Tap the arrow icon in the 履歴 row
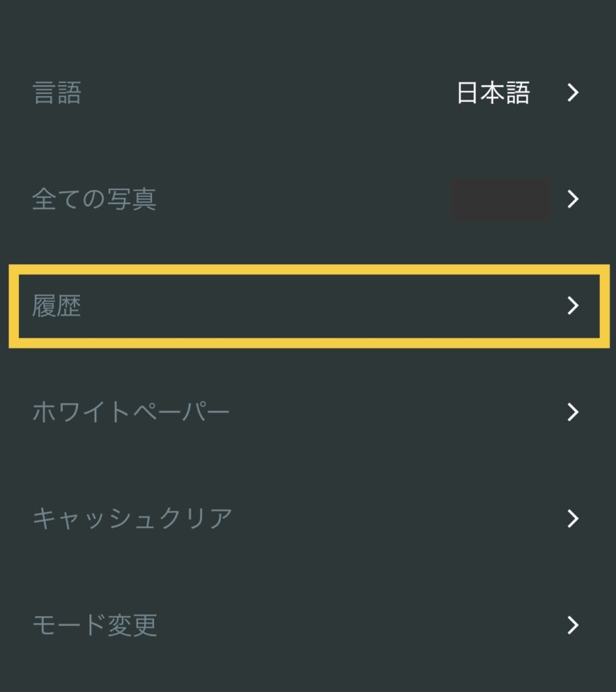This screenshot has height=692, width=616. coord(573,306)
